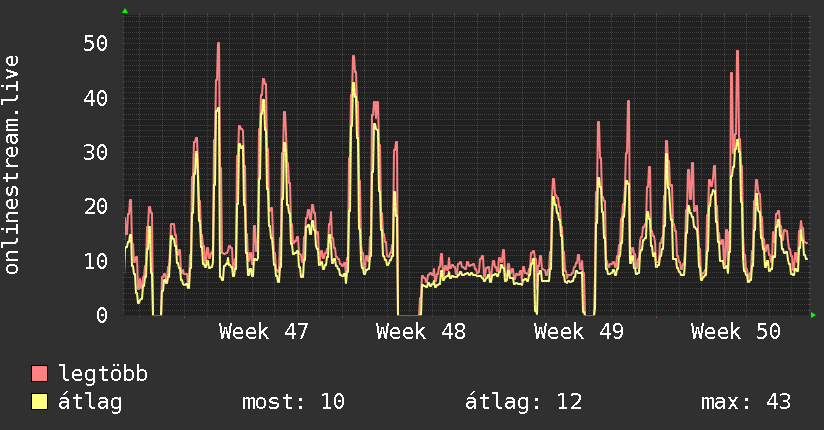Image resolution: width=824 pixels, height=430 pixels.
Task: Select the legtöbb legend label
Action: pos(103,374)
